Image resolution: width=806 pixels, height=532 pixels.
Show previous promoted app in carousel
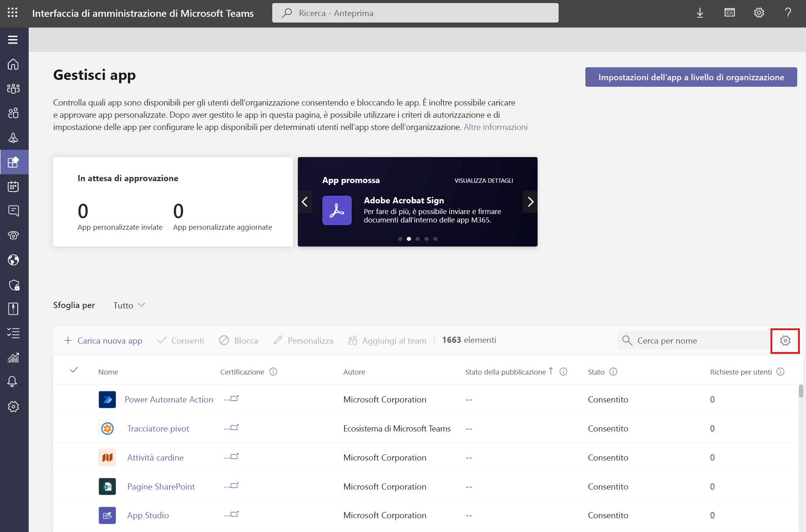305,202
